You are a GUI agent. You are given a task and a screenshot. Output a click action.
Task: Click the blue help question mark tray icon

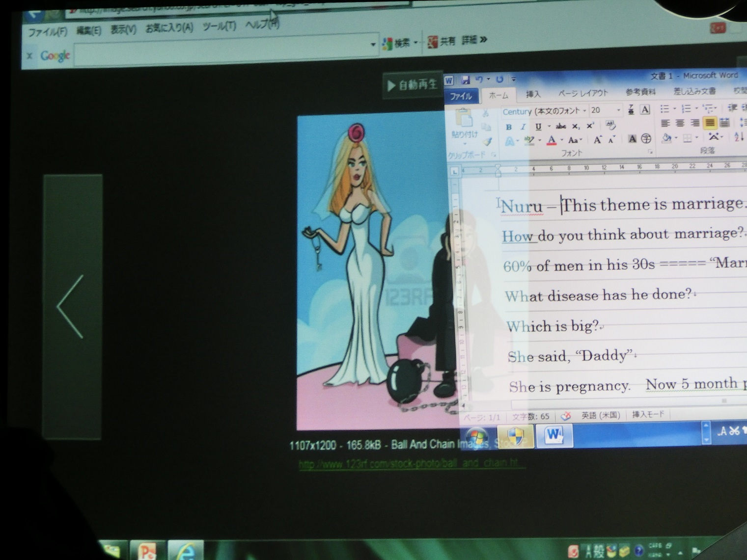pyautogui.click(x=638, y=551)
